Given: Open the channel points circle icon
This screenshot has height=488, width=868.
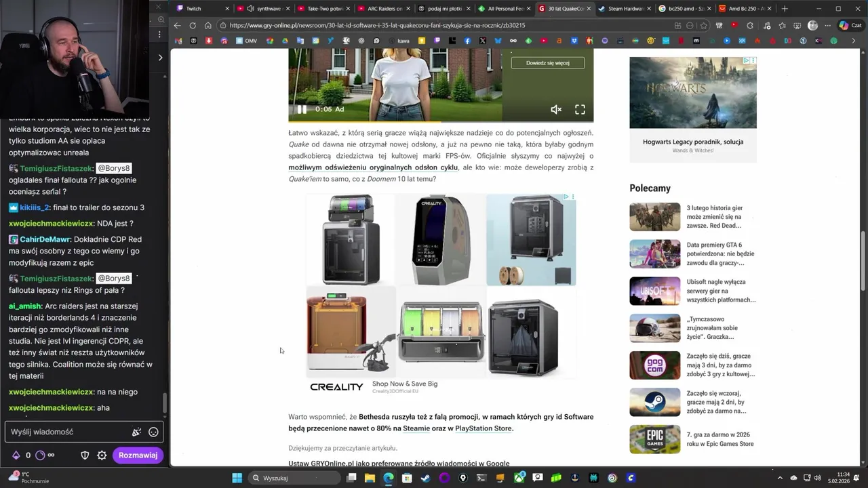Looking at the screenshot, I should tap(40, 455).
